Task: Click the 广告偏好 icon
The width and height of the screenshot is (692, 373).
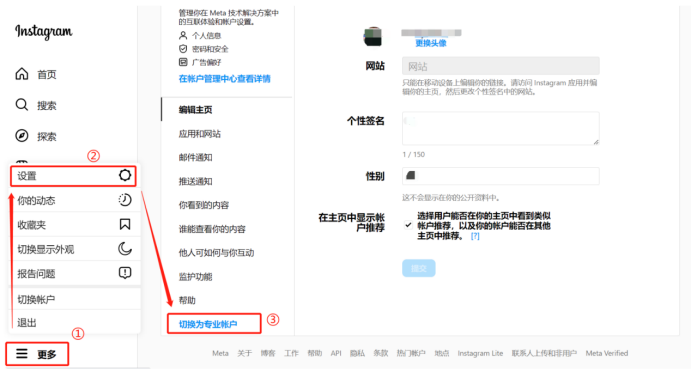Action: (x=183, y=62)
